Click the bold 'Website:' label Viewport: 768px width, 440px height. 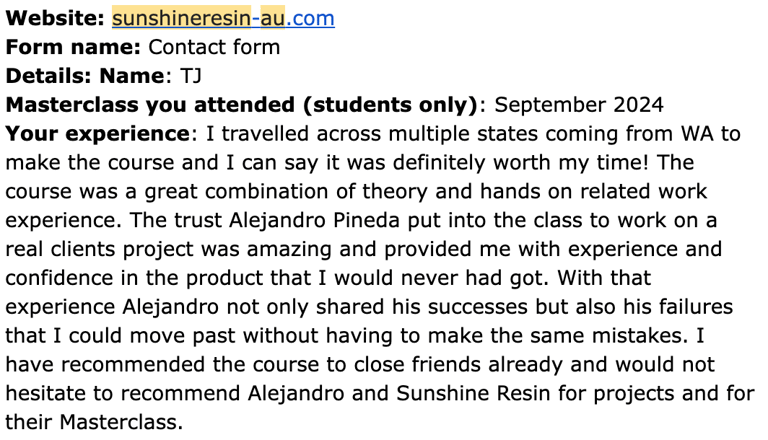point(55,19)
